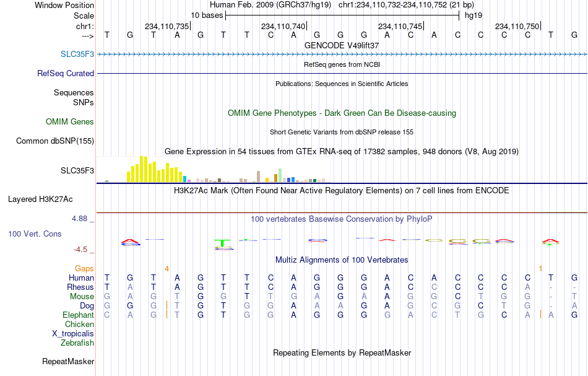Click the Elephant species row label
Image resolution: width=588 pixels, height=376 pixels.
(x=78, y=315)
